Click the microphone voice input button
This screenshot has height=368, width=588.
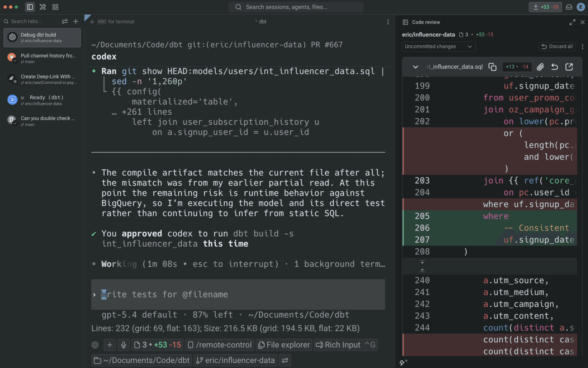click(123, 345)
